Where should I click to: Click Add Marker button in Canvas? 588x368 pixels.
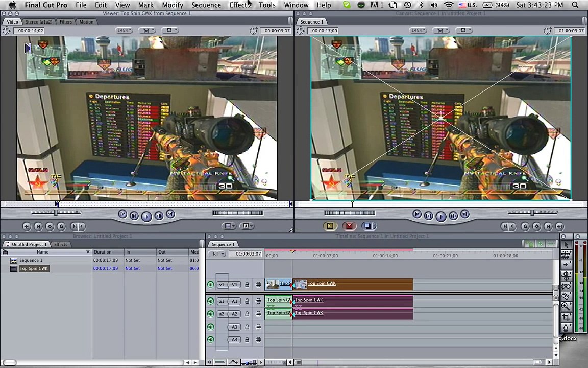click(x=525, y=226)
